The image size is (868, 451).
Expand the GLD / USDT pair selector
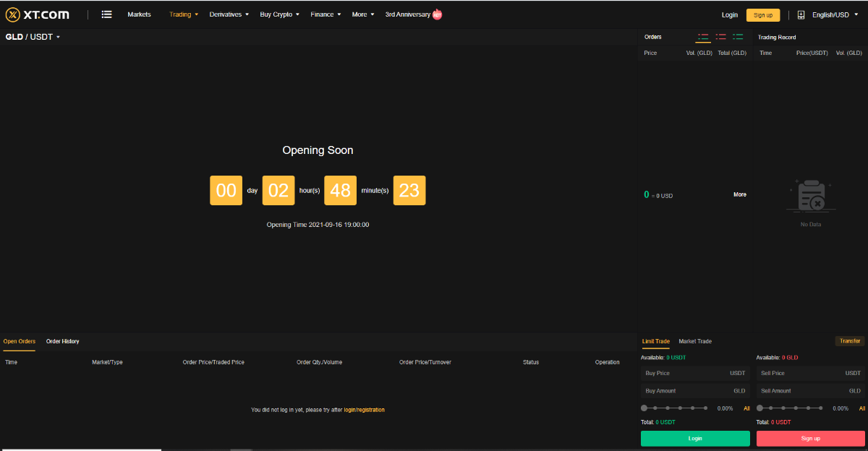[33, 37]
